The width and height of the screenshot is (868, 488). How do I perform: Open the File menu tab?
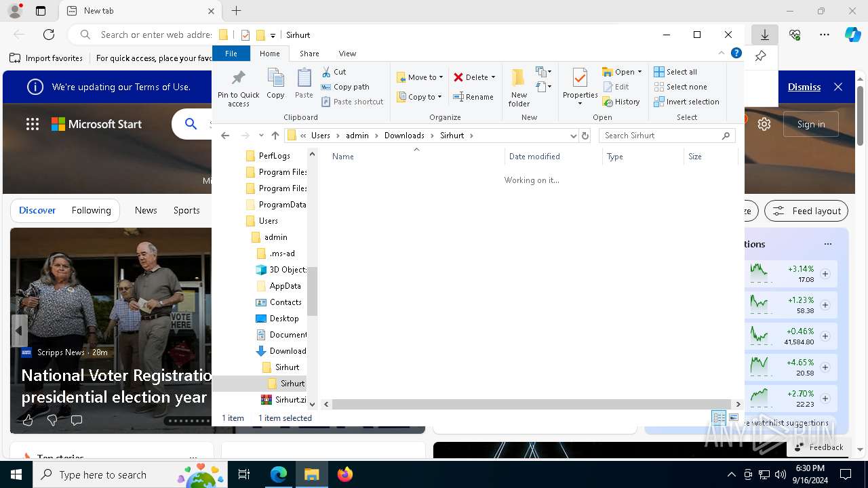231,54
